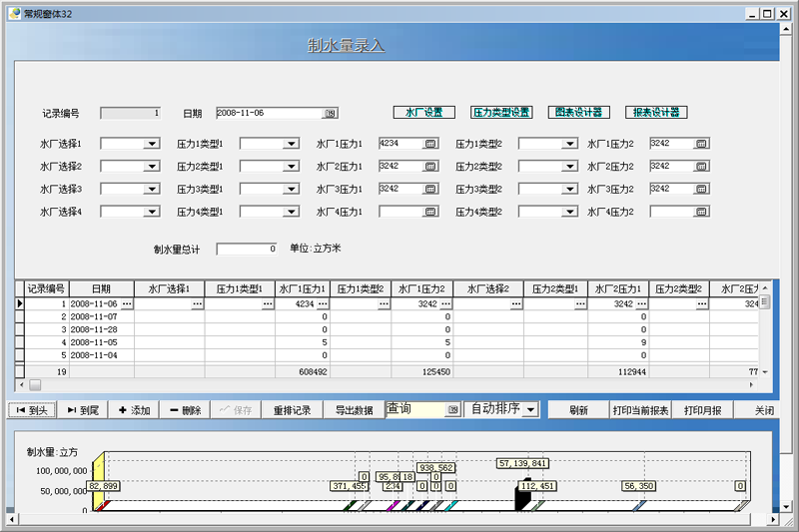This screenshot has width=799, height=532.
Task: Click the grid horizontal scrollbar thumb
Action: pyautogui.click(x=35, y=385)
